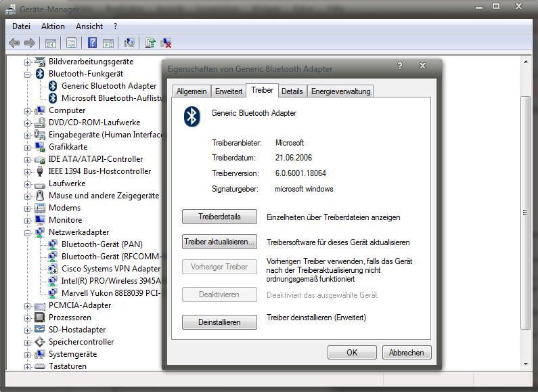Switch to the Energieverwaltung tab
This screenshot has width=538, height=392.
[340, 91]
